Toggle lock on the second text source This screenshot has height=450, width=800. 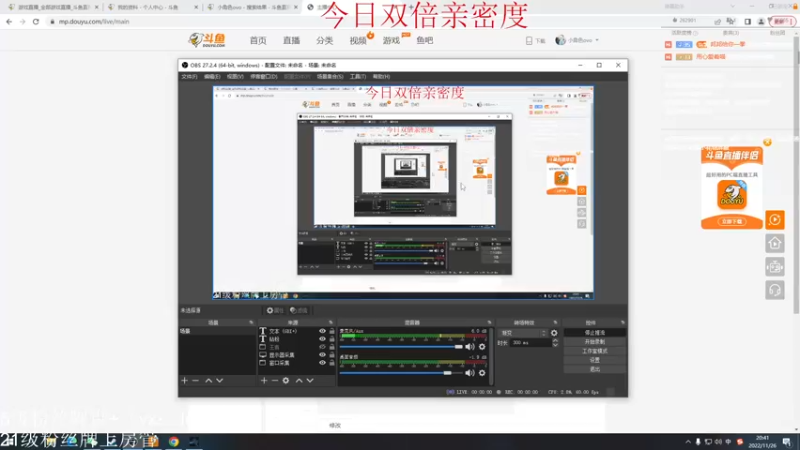click(x=332, y=339)
